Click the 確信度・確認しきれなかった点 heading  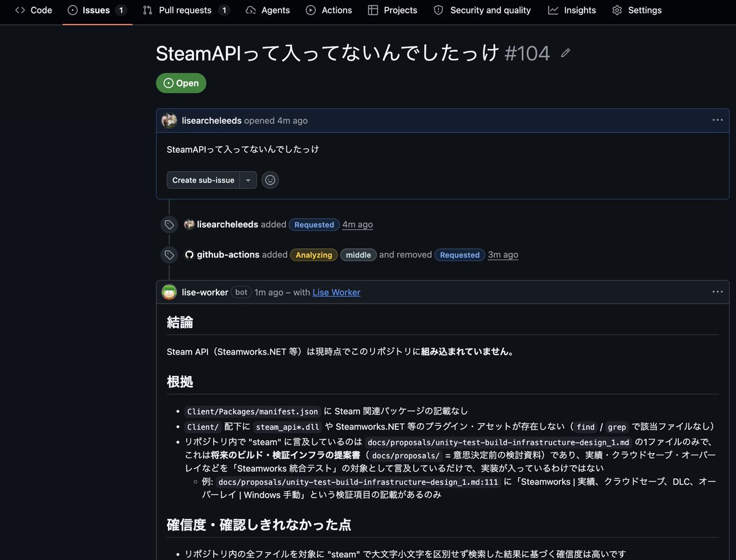point(259,524)
